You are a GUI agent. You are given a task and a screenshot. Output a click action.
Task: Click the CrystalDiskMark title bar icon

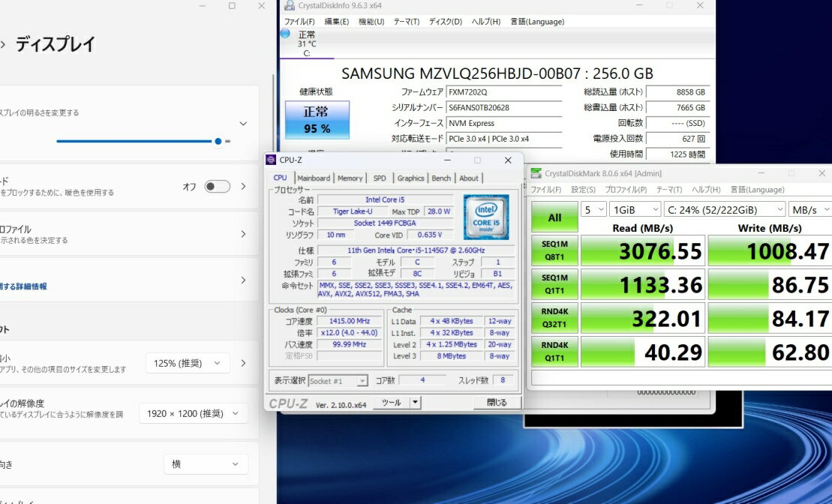click(536, 173)
